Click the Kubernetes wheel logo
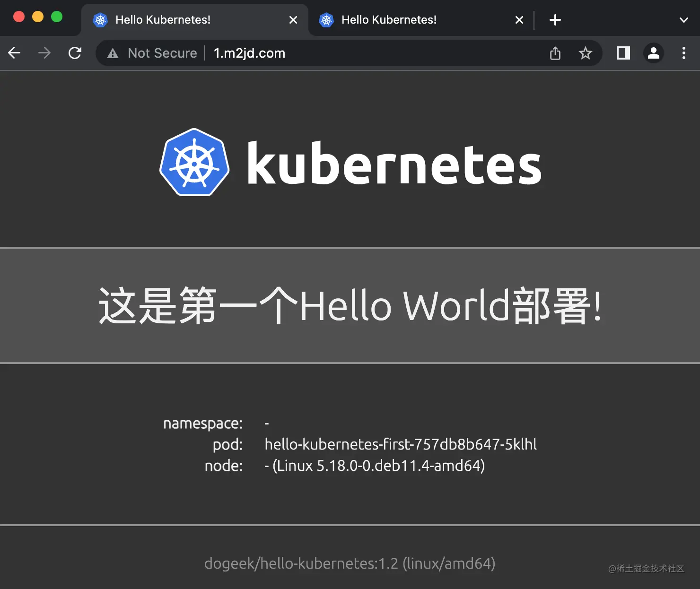Viewport: 700px width, 589px height. [x=194, y=162]
